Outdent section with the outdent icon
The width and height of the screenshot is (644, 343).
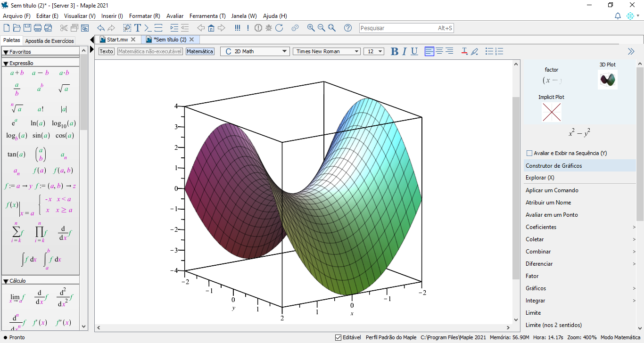(x=185, y=28)
